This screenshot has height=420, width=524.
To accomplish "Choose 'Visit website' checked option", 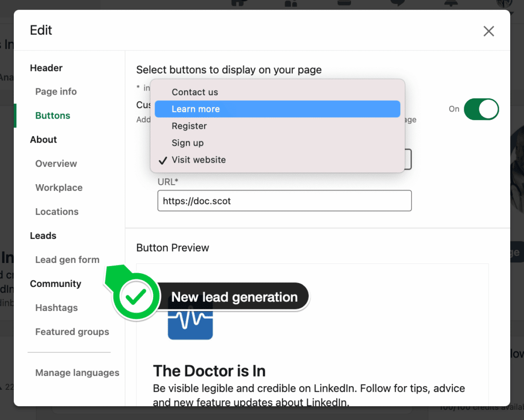I will 277,160.
